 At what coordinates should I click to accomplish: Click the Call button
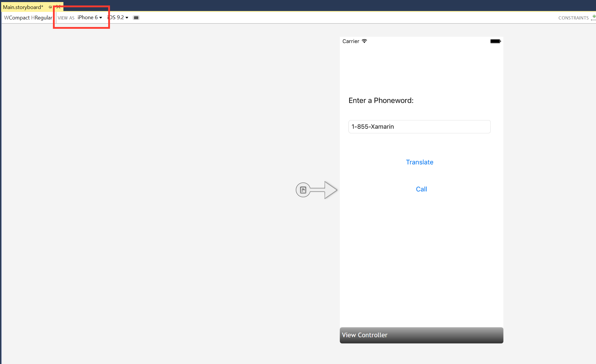[421, 189]
